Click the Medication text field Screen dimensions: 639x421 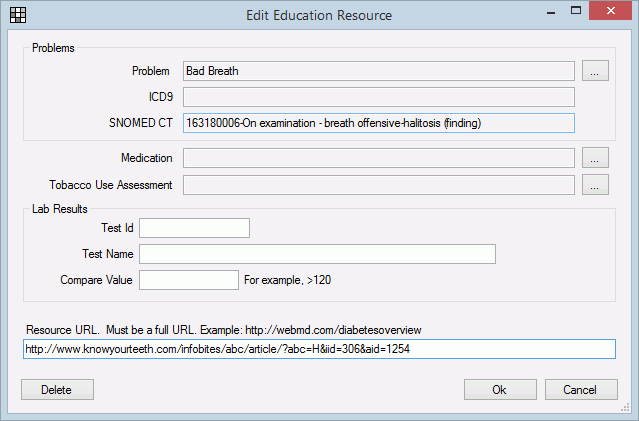[378, 158]
